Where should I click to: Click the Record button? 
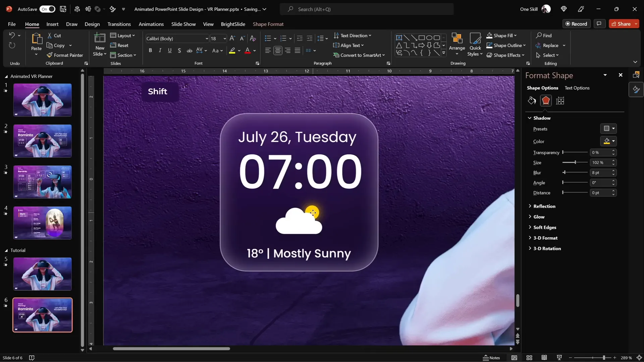click(x=576, y=24)
